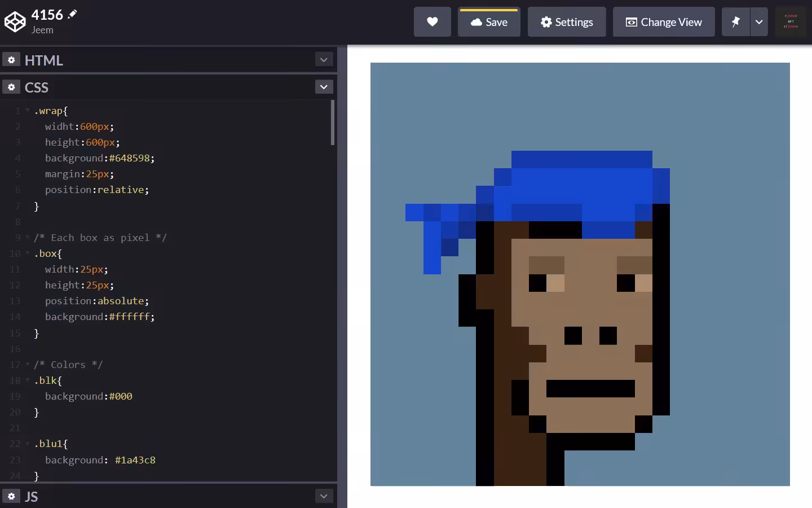
Task: Fold the .blk rule at line 18
Action: [x=28, y=380]
